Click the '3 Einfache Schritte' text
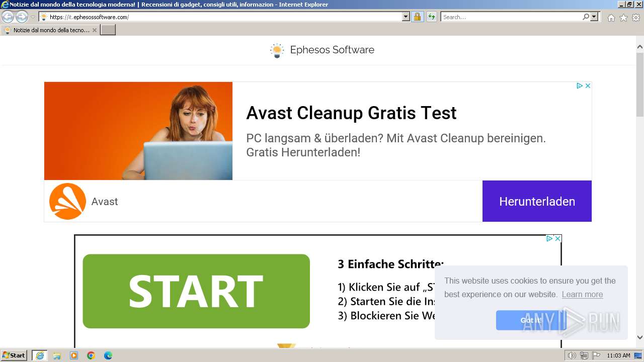The height and width of the screenshot is (362, 644). tap(390, 264)
